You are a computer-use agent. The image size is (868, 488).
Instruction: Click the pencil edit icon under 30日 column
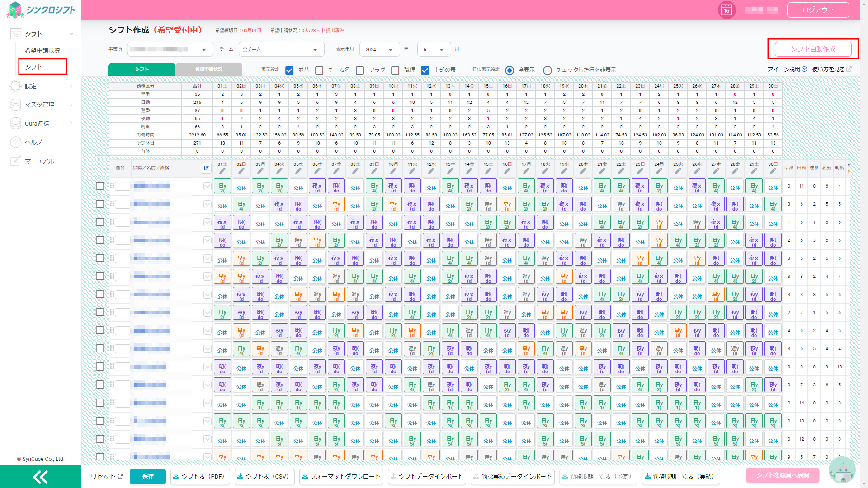click(773, 171)
